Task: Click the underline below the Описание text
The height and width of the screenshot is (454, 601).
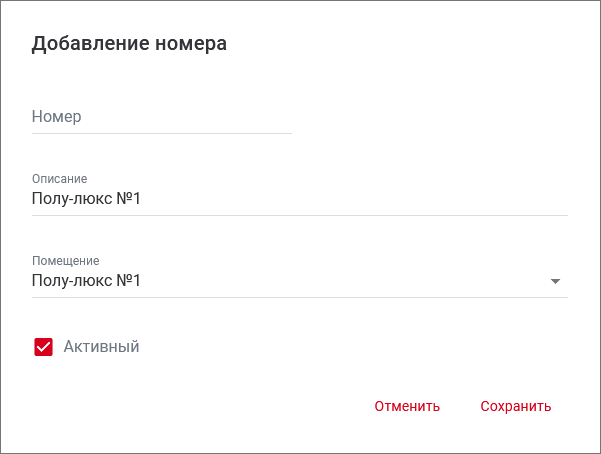Action: 300,214
